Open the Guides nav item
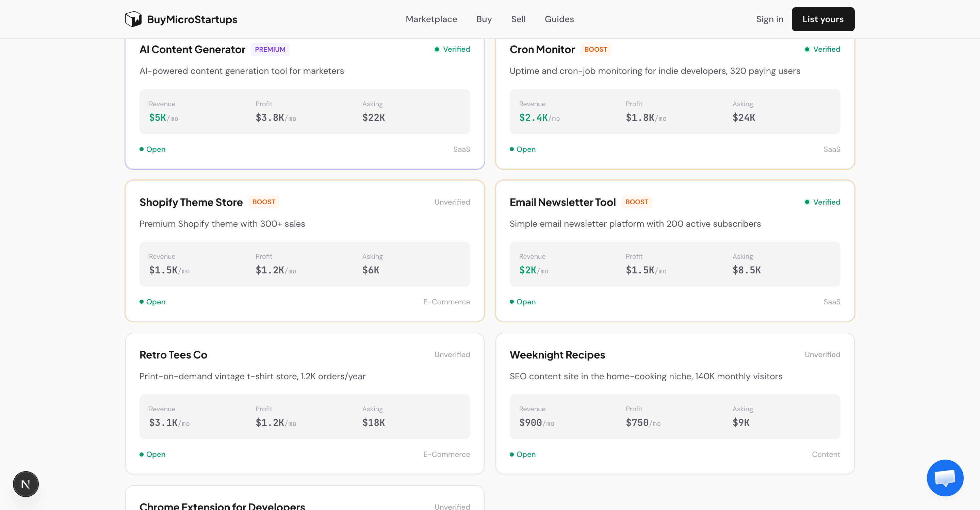The width and height of the screenshot is (980, 510). [x=559, y=19]
